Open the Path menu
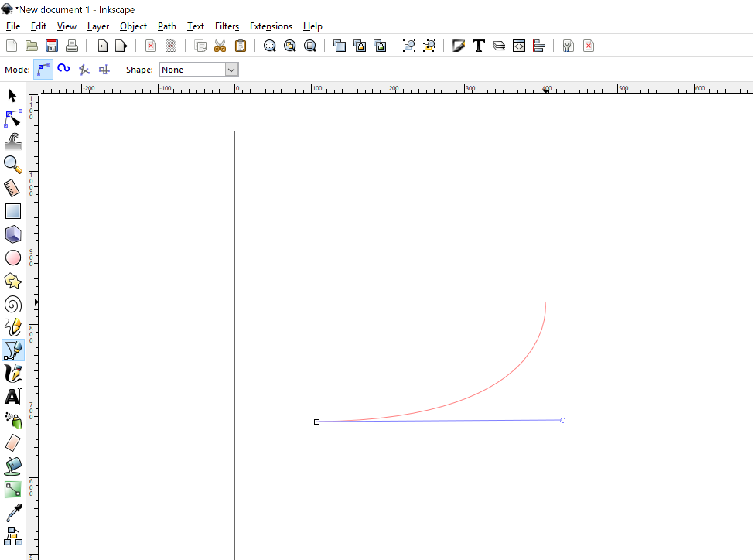The height and width of the screenshot is (560, 753). (x=167, y=26)
